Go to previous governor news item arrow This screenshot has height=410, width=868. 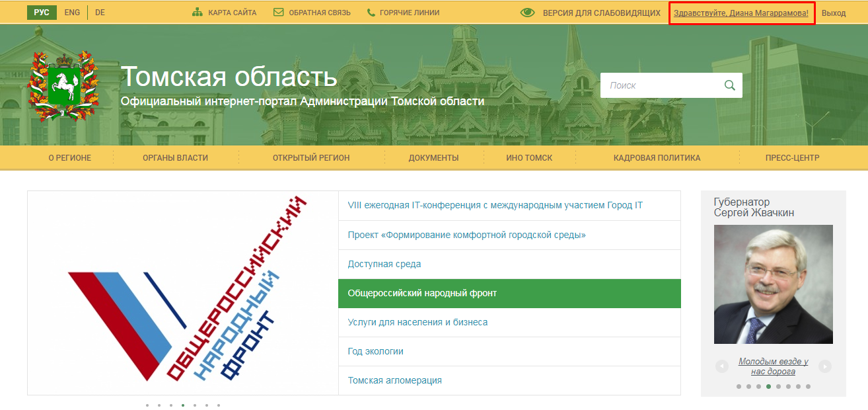(x=722, y=366)
